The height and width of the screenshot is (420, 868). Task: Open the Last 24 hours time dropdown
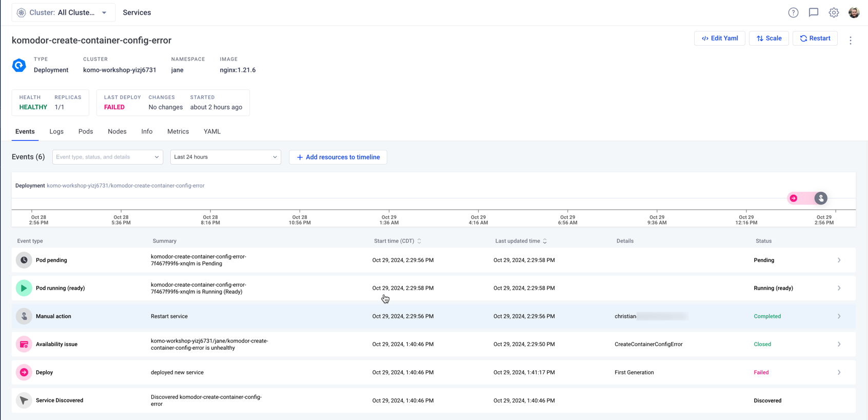226,157
